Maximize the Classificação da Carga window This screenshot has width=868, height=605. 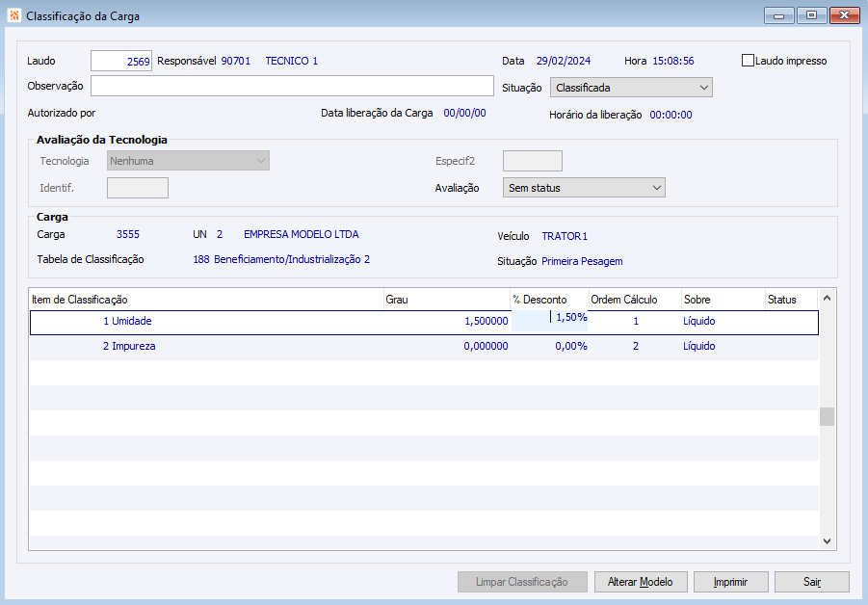click(x=811, y=15)
